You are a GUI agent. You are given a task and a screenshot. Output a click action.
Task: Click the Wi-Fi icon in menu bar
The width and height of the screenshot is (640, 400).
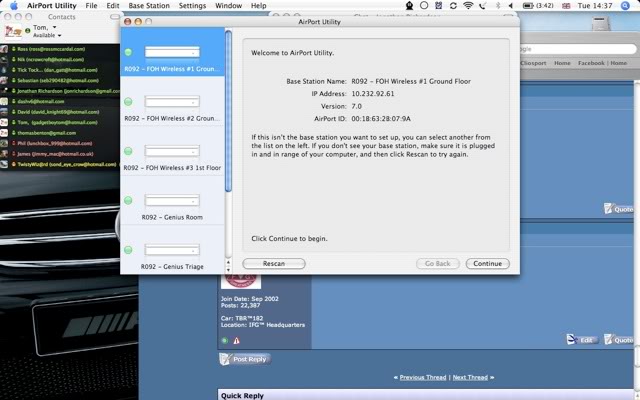click(468, 6)
